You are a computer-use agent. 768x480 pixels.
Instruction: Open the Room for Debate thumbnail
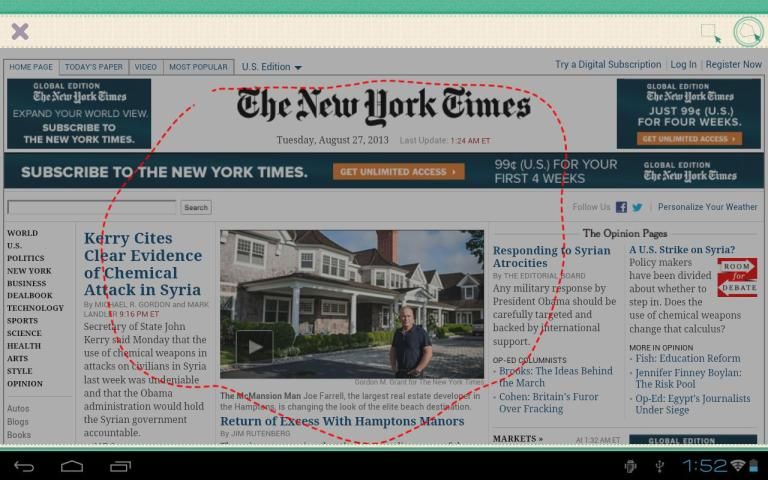[736, 277]
